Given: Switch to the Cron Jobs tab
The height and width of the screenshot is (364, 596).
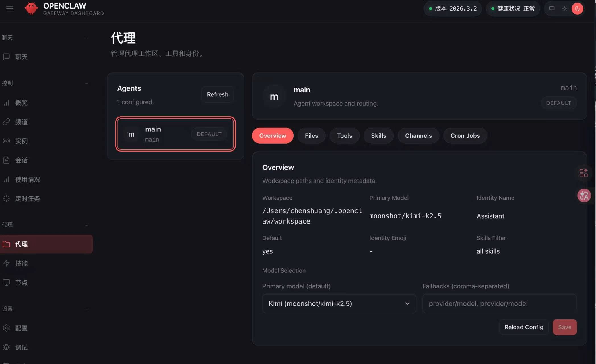Looking at the screenshot, I should click(465, 136).
